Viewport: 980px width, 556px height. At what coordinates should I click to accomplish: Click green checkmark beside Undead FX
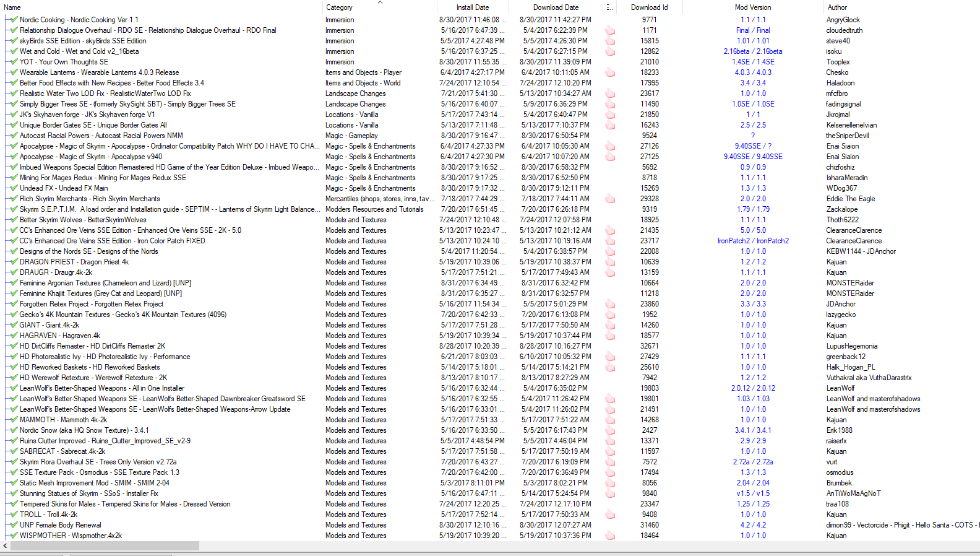14,188
